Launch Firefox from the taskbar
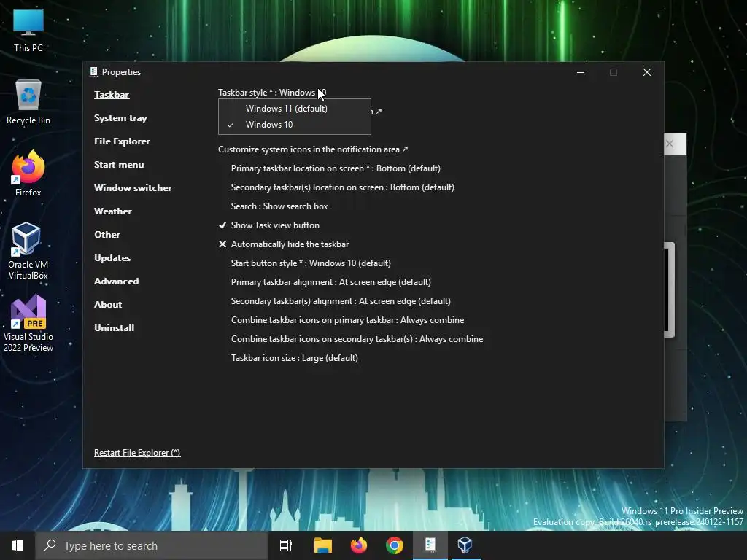Viewport: 747px width, 560px height. [359, 545]
